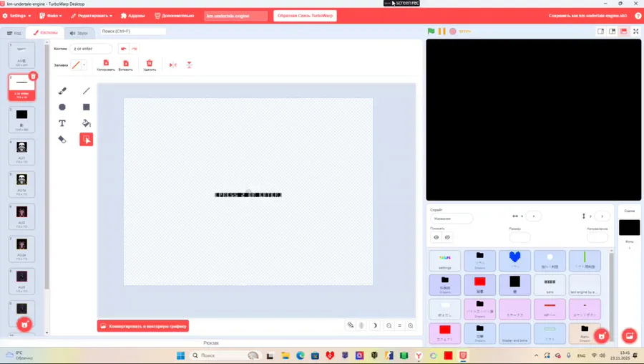
Task: Click the Поиск (Ctrl+F) search field
Action: pos(133,32)
